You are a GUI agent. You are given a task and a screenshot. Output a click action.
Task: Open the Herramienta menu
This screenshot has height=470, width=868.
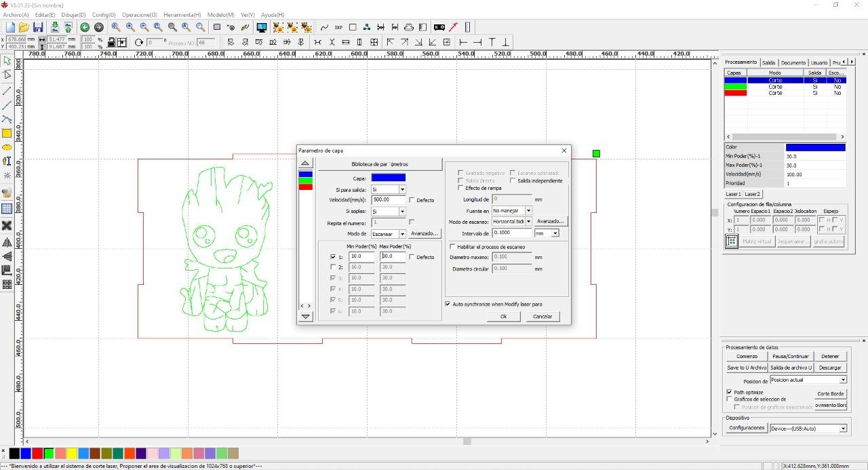pyautogui.click(x=182, y=15)
